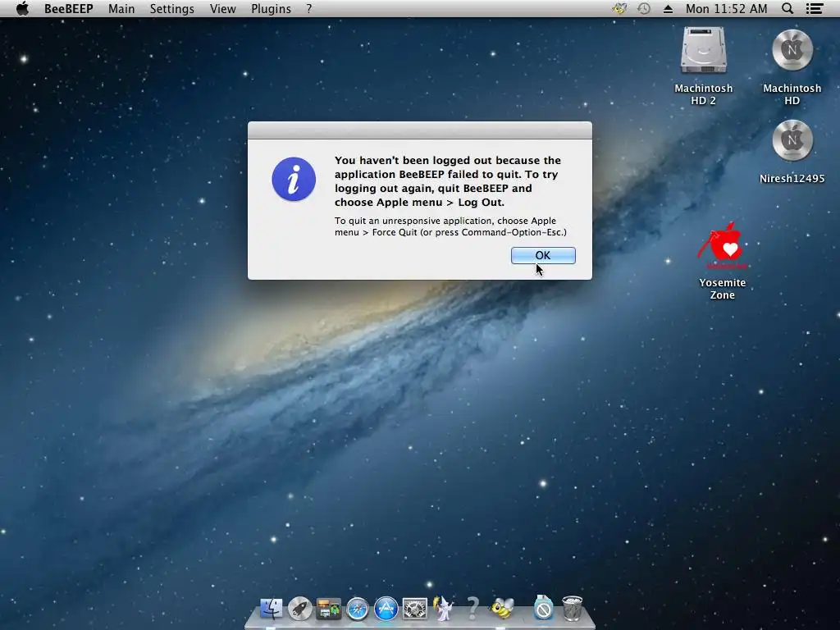Launch Safari from the Dock
The height and width of the screenshot is (630, 840).
358,609
